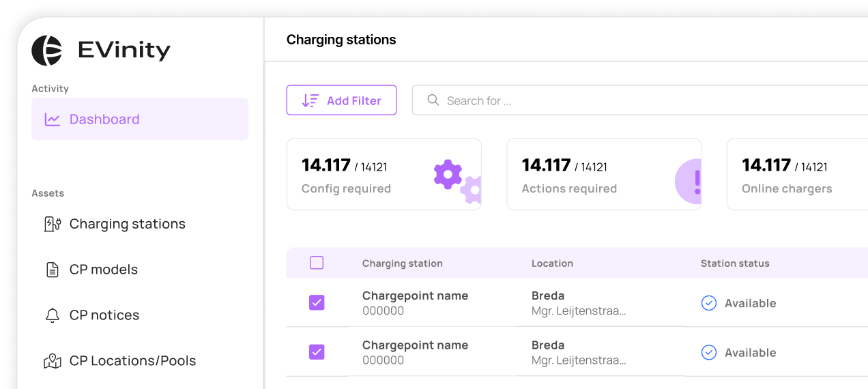This screenshot has width=868, height=389.
Task: Click 14.117 value on Config required card
Action: tap(326, 165)
